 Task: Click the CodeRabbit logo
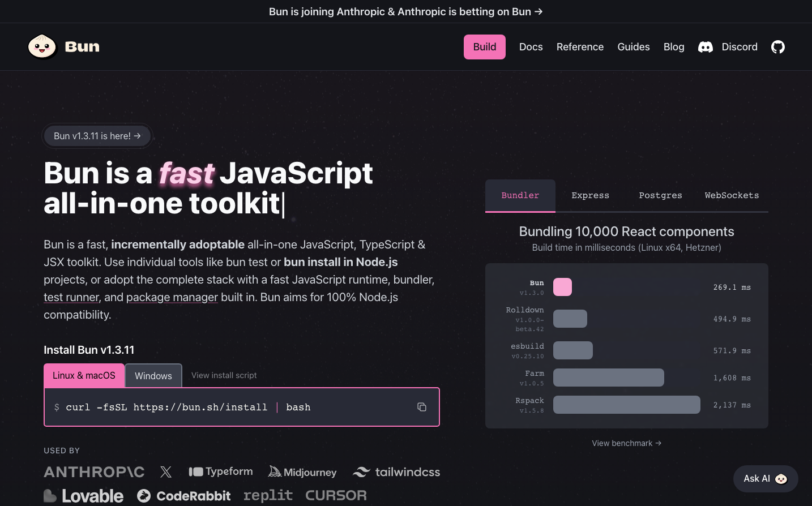coord(184,496)
